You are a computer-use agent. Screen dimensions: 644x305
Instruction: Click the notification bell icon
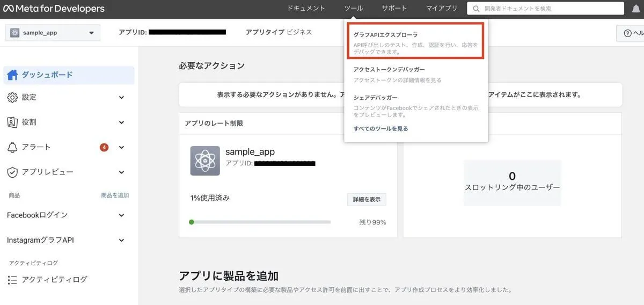pos(636,9)
